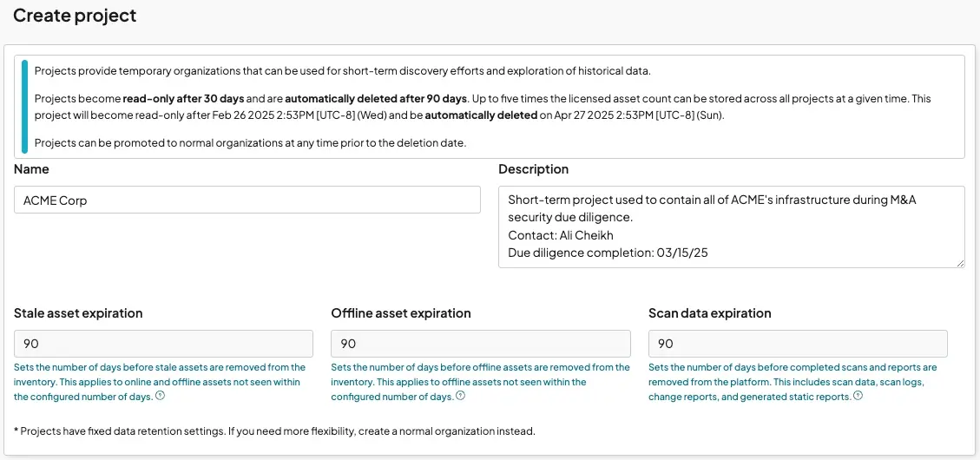This screenshot has height=460, width=980.
Task: Click the Name field label
Action: [x=31, y=169]
